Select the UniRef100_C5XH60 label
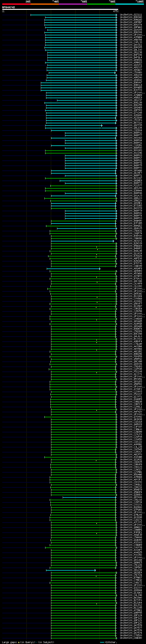Screen dimensions: 146x644 pyautogui.click(x=131, y=73)
